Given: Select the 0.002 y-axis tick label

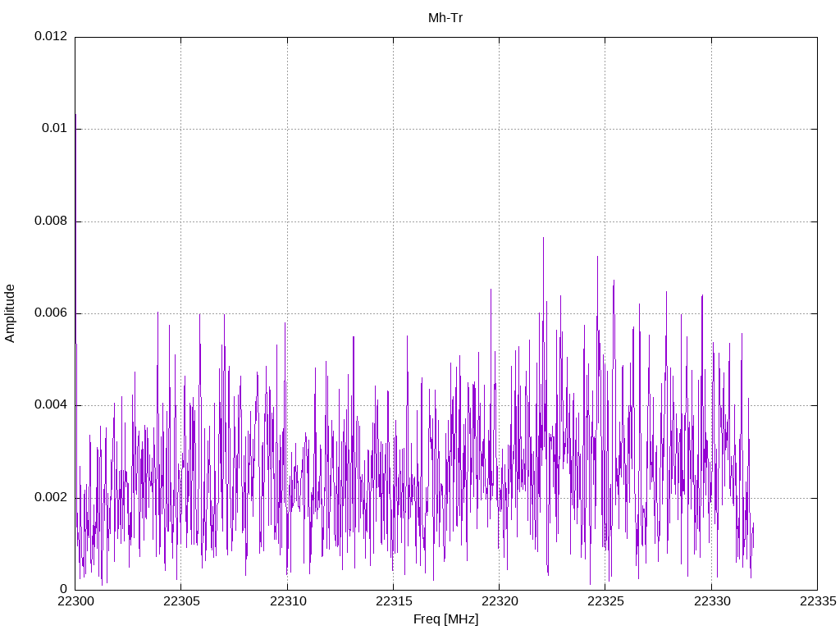Looking at the screenshot, I should [x=50, y=498].
